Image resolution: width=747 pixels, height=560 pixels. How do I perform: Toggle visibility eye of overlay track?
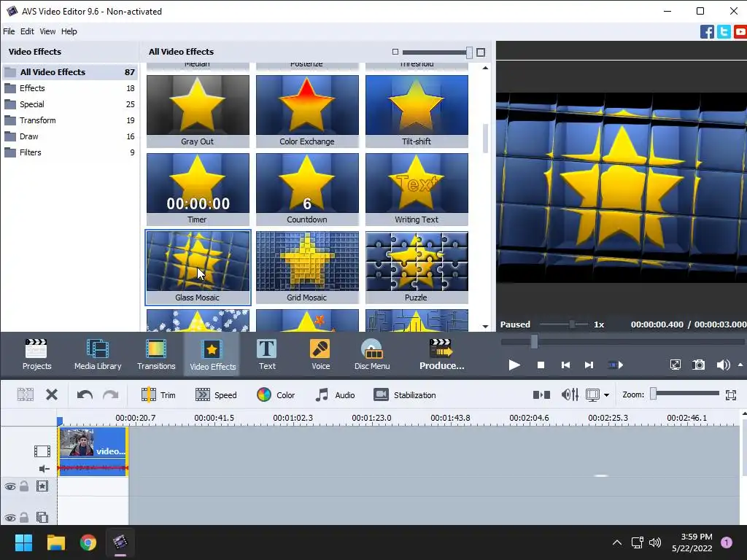click(10, 518)
